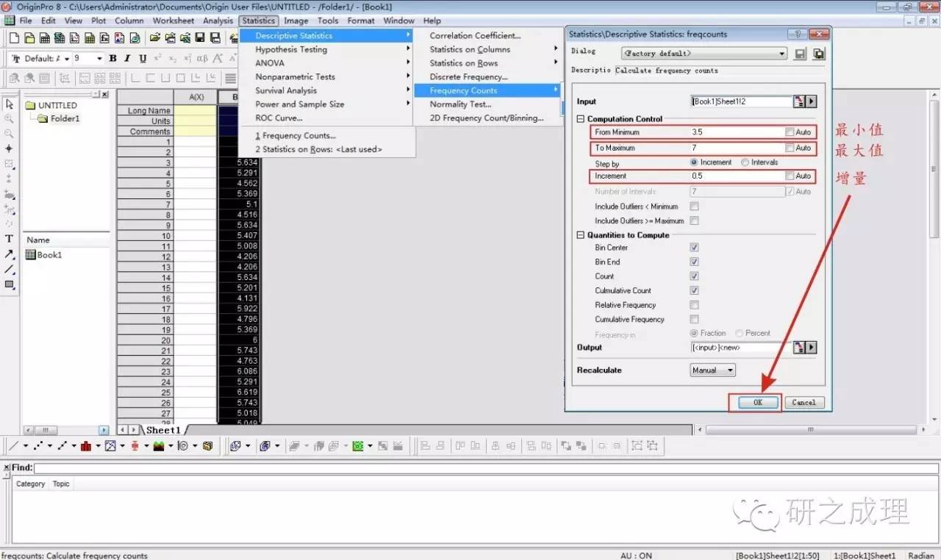Select the Intervals radio button
The height and width of the screenshot is (560, 941).
click(745, 162)
